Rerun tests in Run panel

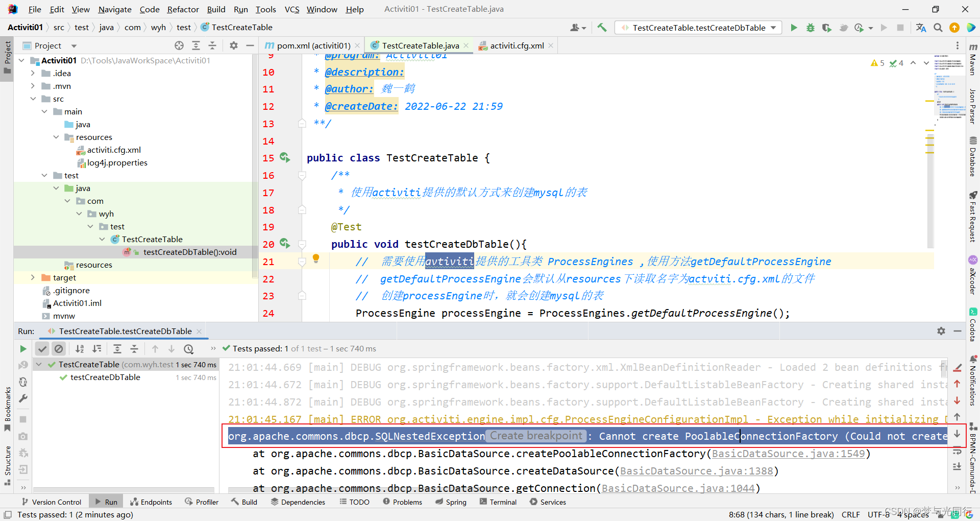23,349
